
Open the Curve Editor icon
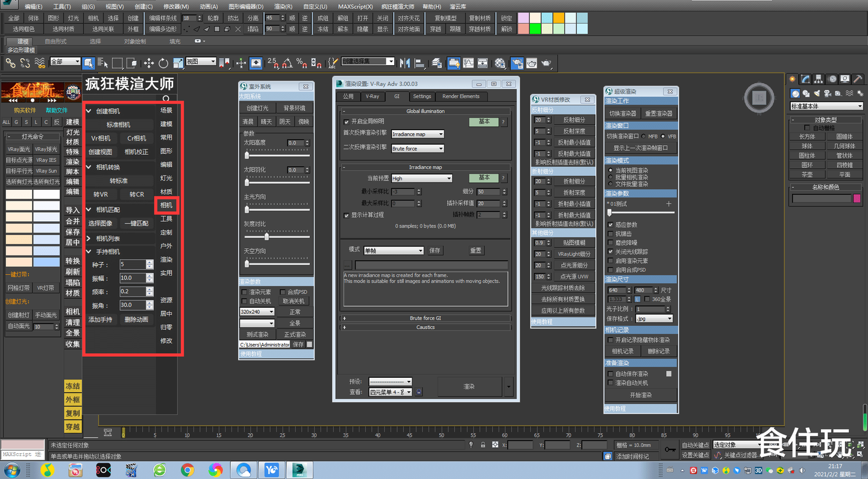[x=468, y=63]
